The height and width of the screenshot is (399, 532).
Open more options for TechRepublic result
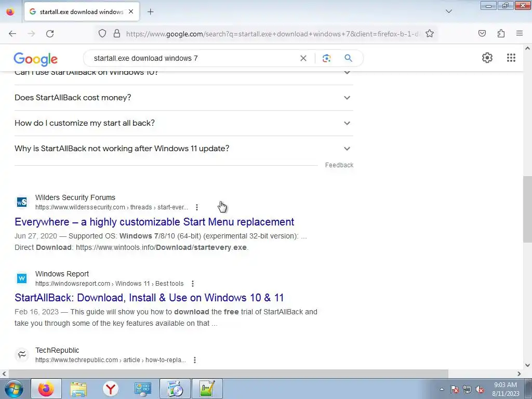(x=195, y=360)
